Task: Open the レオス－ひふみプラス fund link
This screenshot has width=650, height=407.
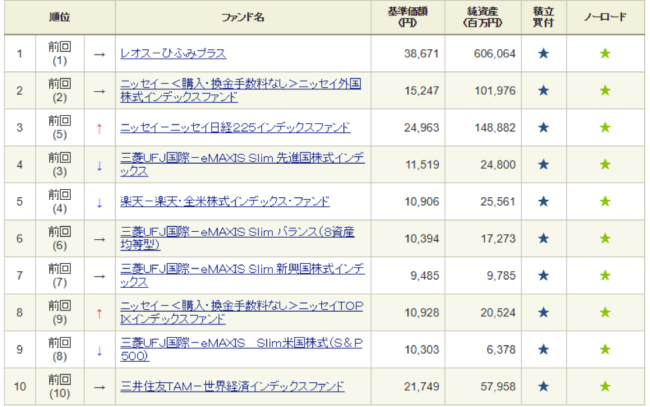Action: click(x=172, y=53)
